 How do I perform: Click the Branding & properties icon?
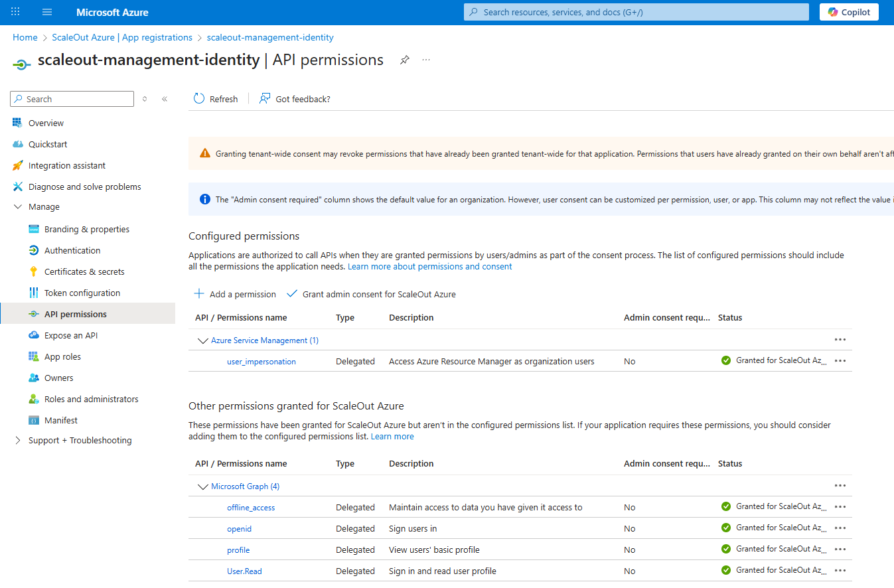[x=34, y=229]
